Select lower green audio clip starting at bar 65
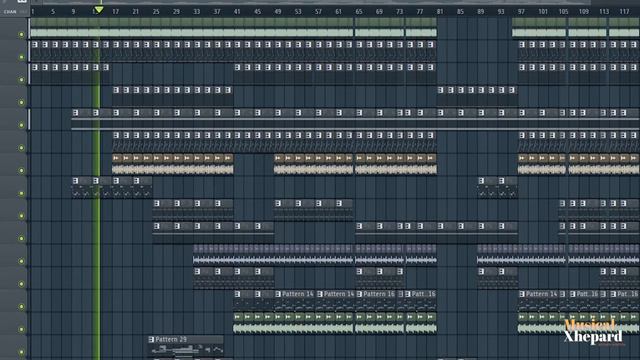The width and height of the screenshot is (640, 360). coord(379,323)
